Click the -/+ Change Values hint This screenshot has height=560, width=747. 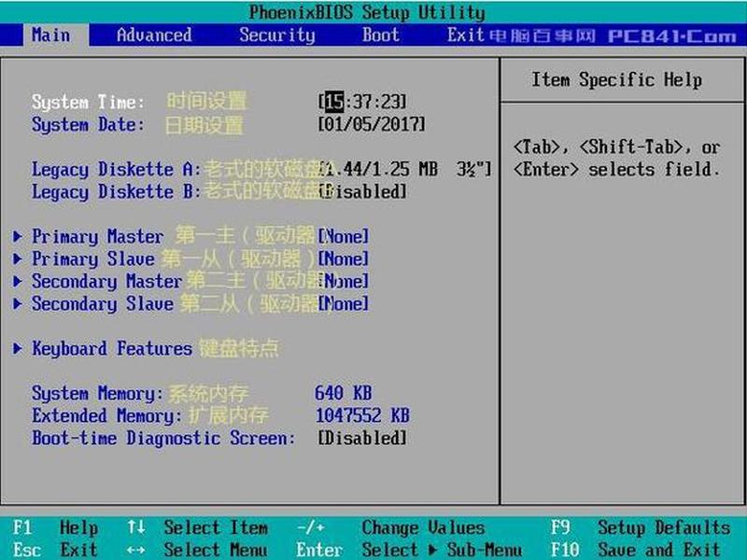pos(390,527)
